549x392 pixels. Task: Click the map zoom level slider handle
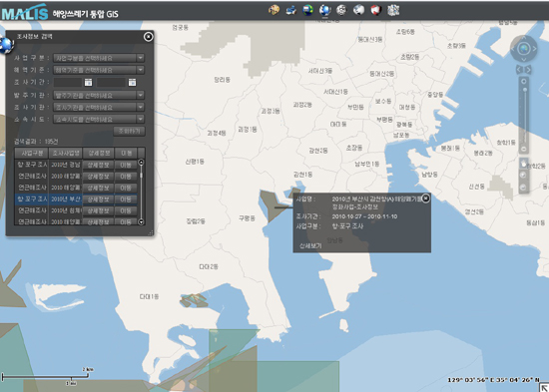click(x=524, y=90)
